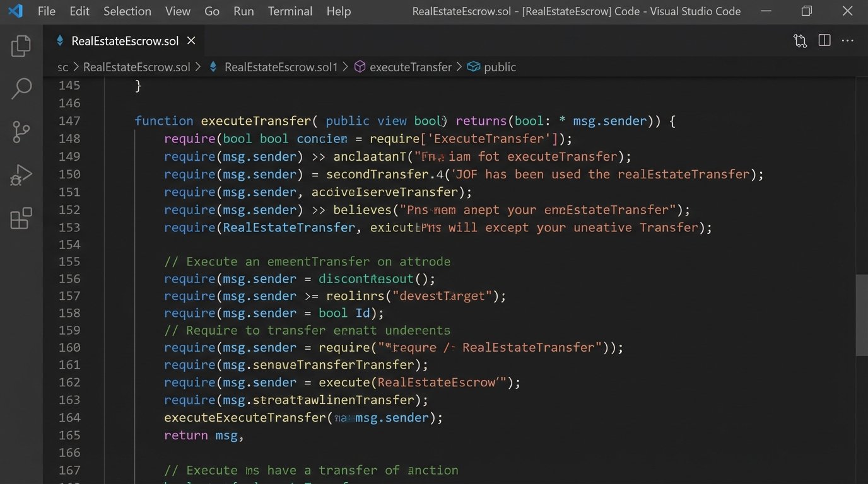Split the editor to the right
Image resolution: width=868 pixels, height=484 pixels.
point(824,41)
